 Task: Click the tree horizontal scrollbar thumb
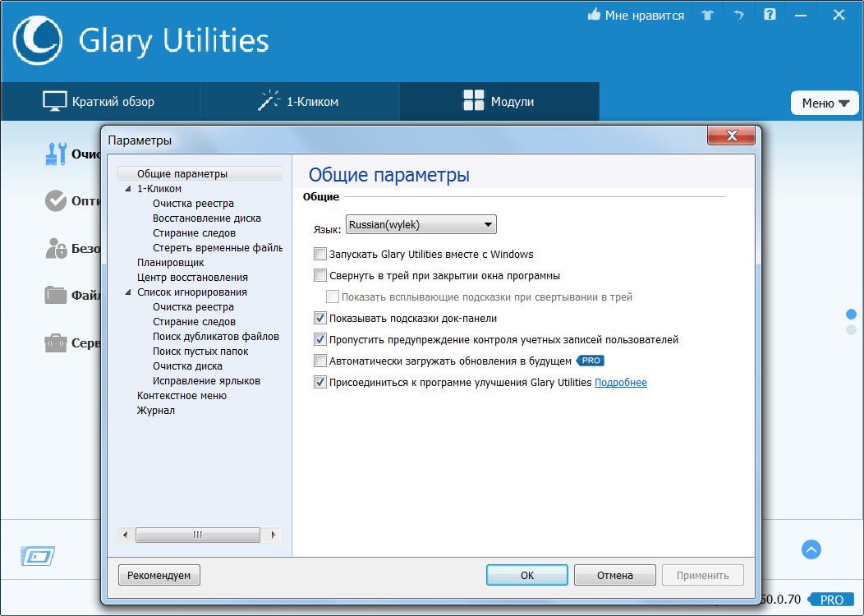pyautogui.click(x=198, y=535)
